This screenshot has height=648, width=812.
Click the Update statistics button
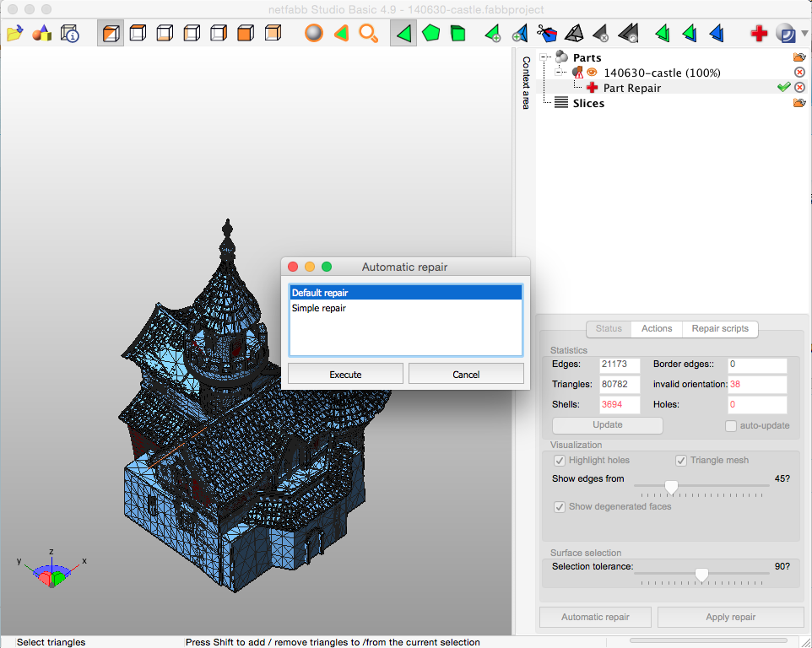pyautogui.click(x=607, y=425)
